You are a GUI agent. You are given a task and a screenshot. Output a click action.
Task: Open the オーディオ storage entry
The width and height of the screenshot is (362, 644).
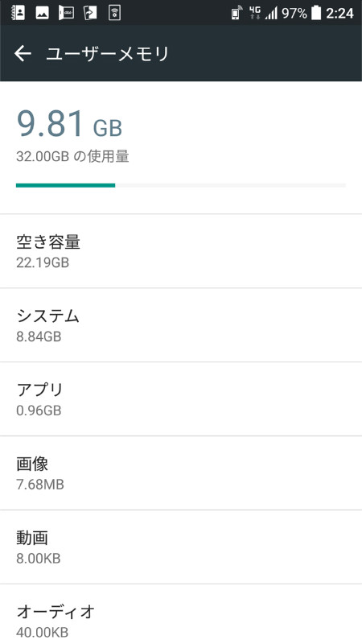181,614
